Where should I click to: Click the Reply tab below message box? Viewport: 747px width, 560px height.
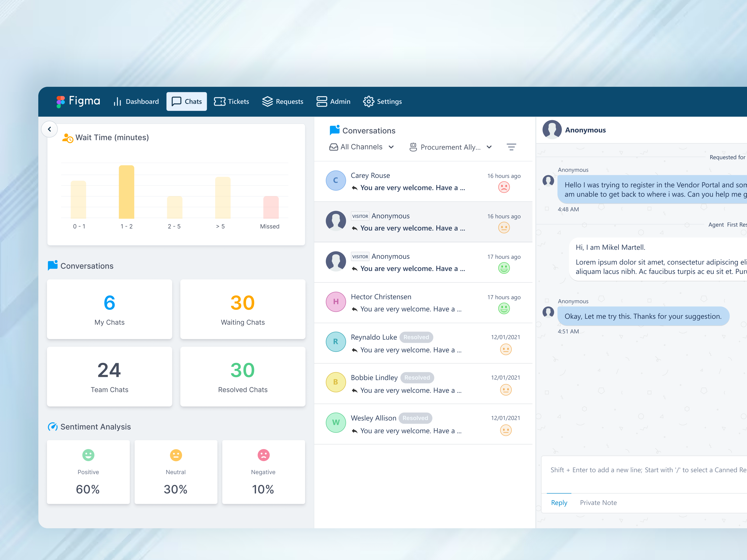(559, 502)
